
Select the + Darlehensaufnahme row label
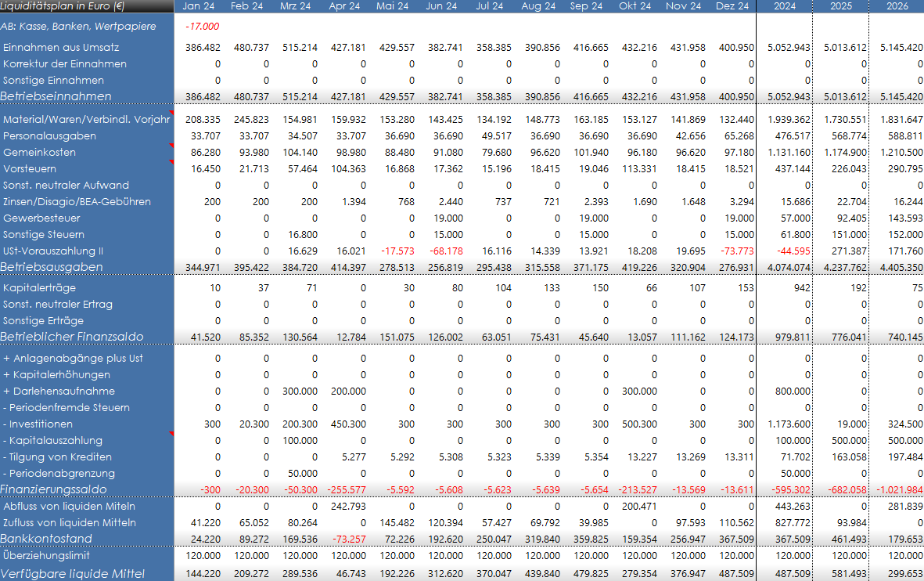[59, 391]
